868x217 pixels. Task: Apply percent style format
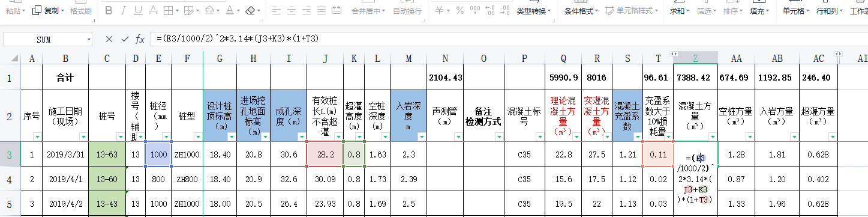[460, 10]
